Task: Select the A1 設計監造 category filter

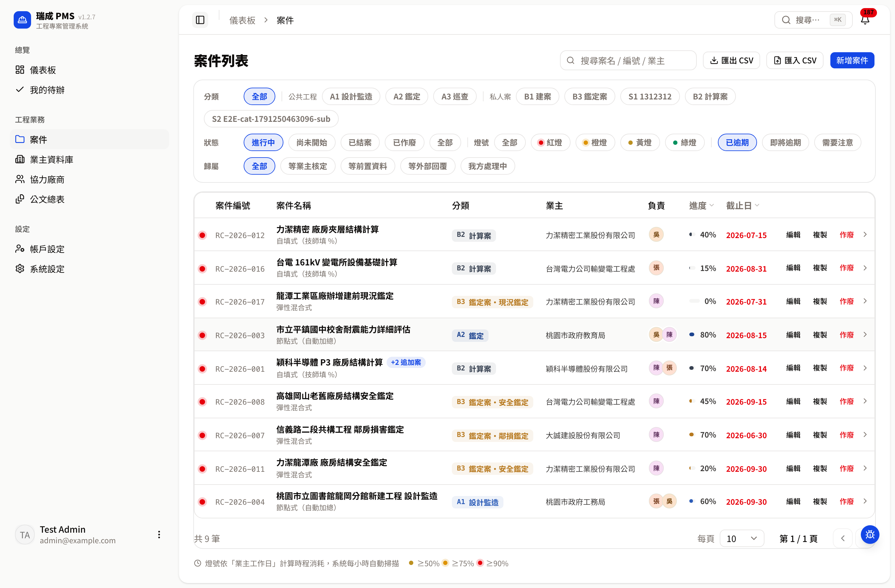Action: coord(351,97)
